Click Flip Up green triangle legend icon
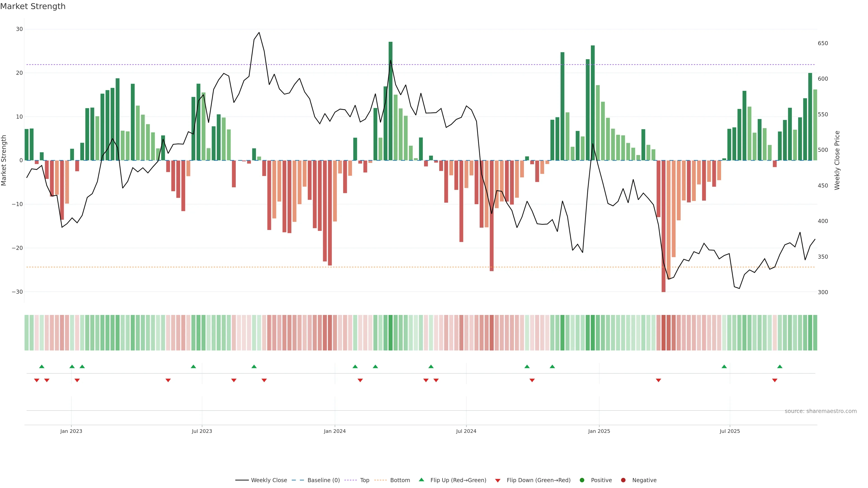This screenshot has width=868, height=488. pyautogui.click(x=421, y=480)
